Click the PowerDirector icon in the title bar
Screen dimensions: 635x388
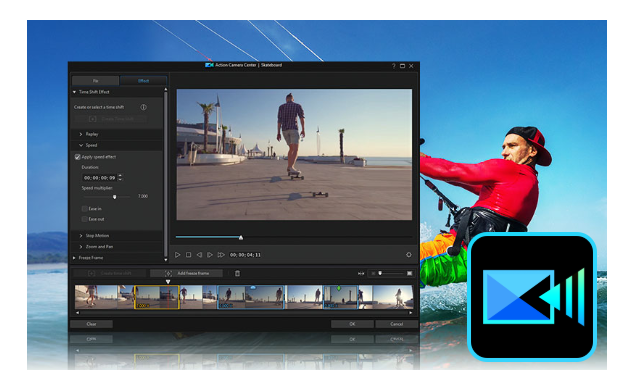pyautogui.click(x=209, y=65)
